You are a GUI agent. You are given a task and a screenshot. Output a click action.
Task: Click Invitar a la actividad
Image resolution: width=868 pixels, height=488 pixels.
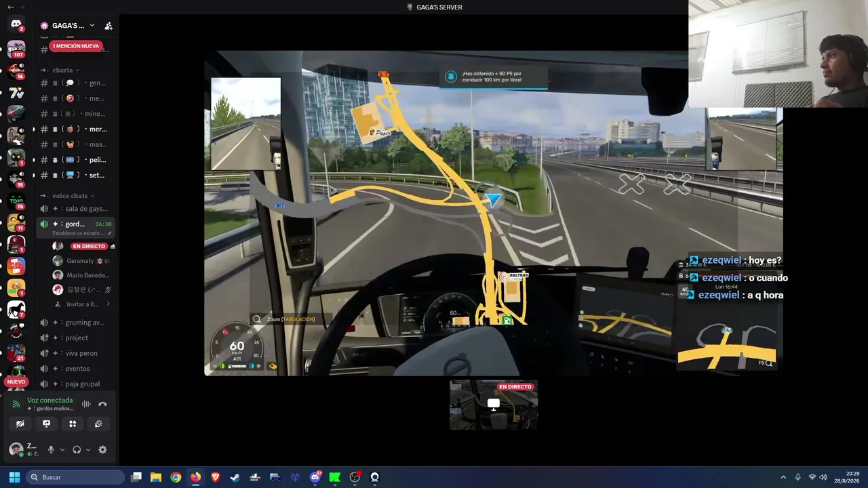coord(82,304)
